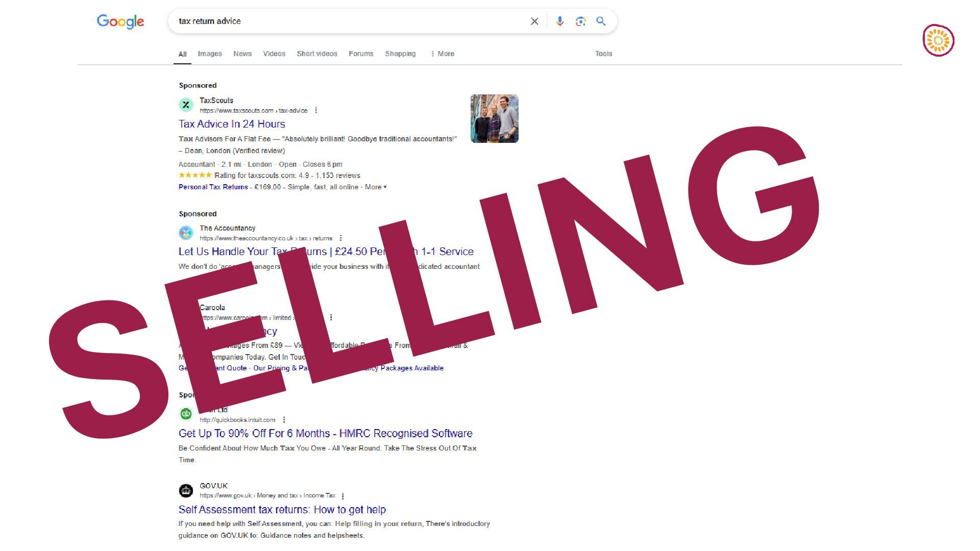980x551 pixels.
Task: Open 'Self Assessment tax returns' GOV.UK link
Action: pyautogui.click(x=282, y=510)
